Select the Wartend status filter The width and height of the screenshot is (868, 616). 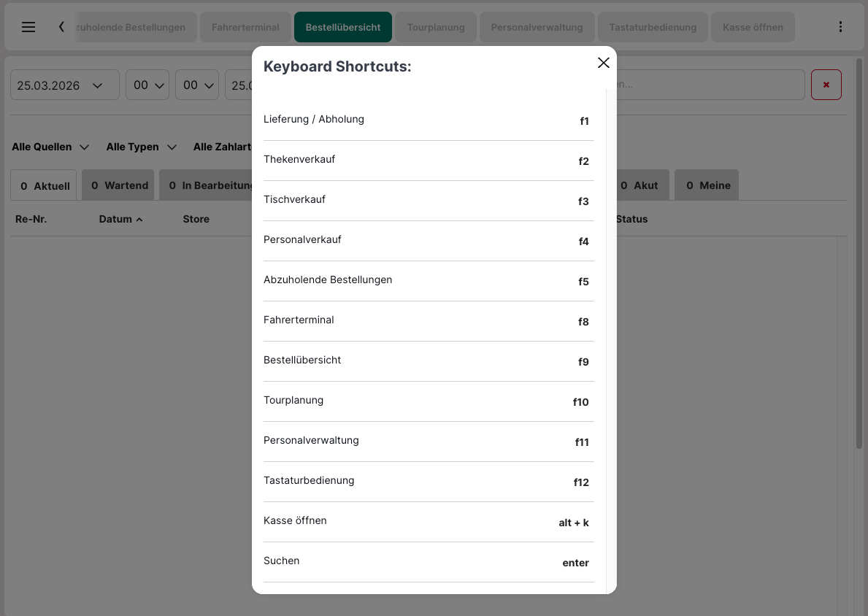coord(119,185)
